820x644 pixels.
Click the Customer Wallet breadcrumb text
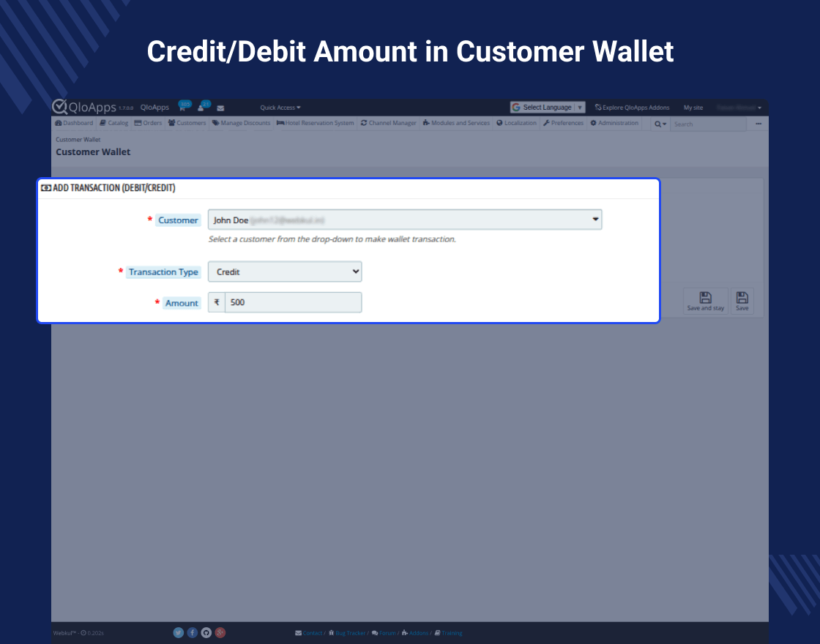point(78,140)
